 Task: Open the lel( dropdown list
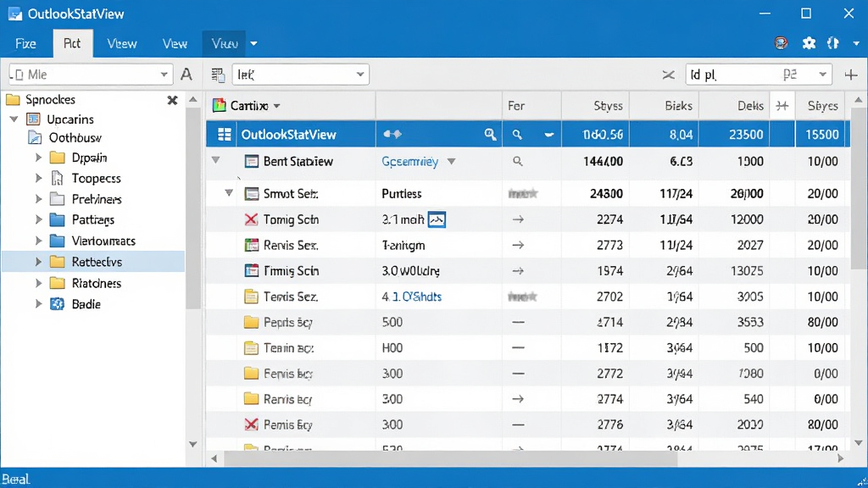pos(360,75)
